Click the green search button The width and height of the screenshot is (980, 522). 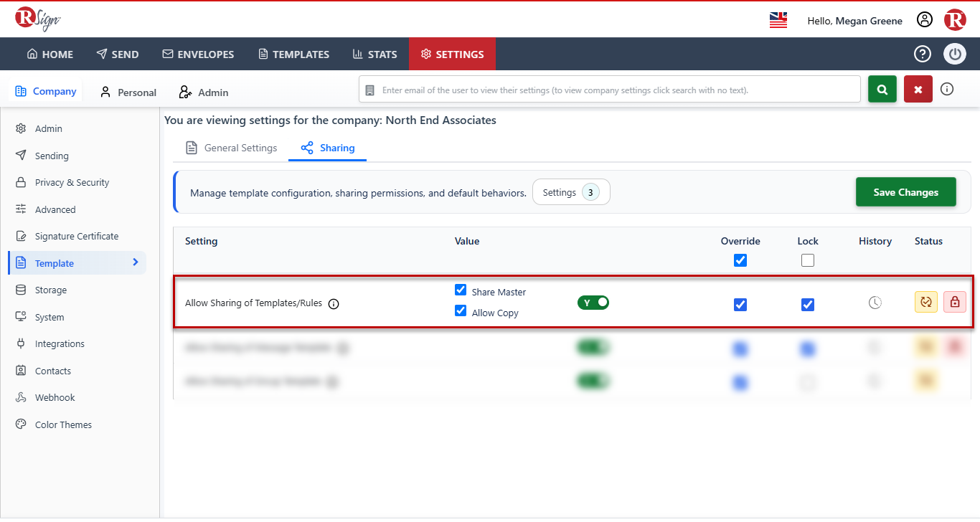pos(882,90)
